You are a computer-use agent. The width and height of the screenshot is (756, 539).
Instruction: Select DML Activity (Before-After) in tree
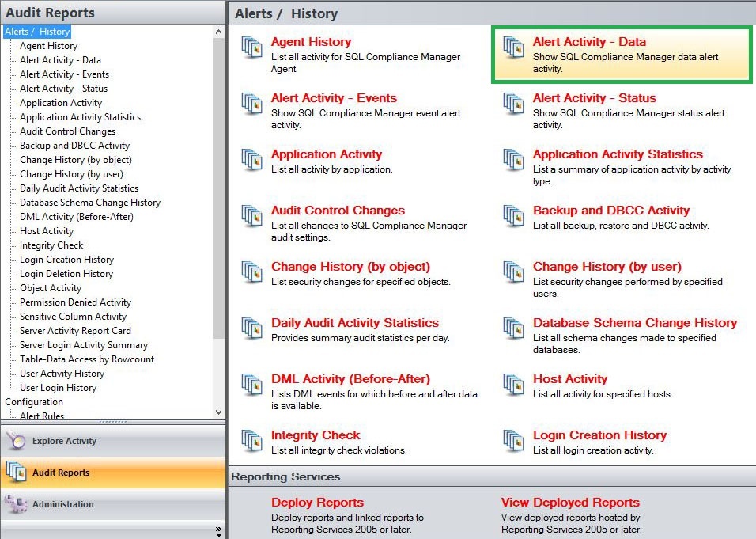pos(77,217)
